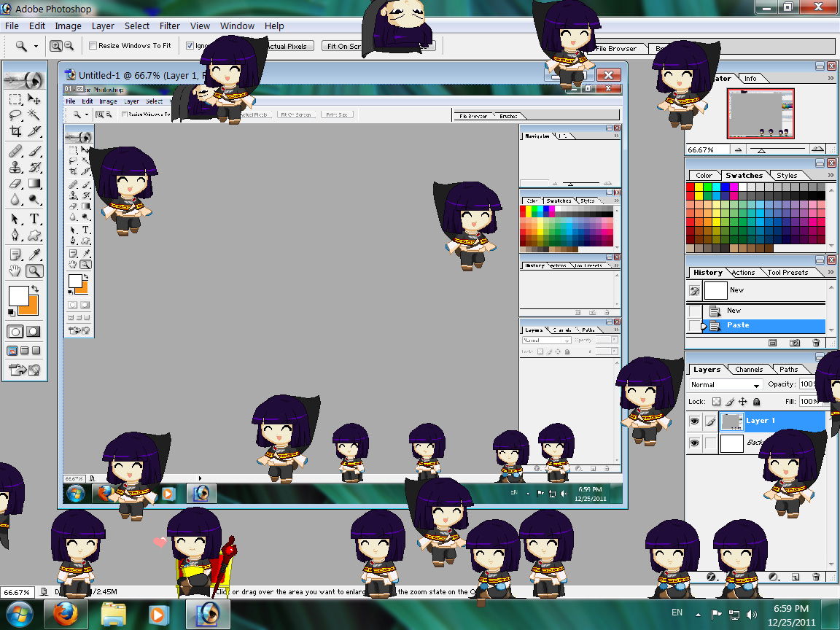Viewport: 840px width, 630px height.
Task: Select the Healing Brush tool
Action: 15,152
